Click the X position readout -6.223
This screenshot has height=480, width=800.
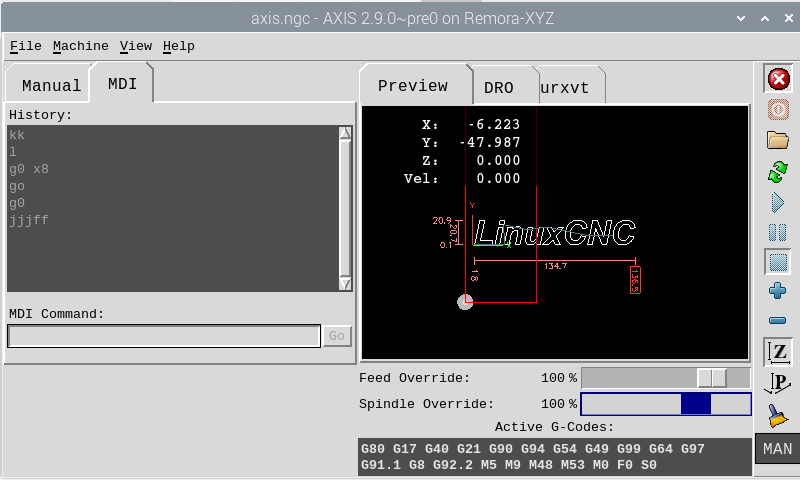point(494,124)
